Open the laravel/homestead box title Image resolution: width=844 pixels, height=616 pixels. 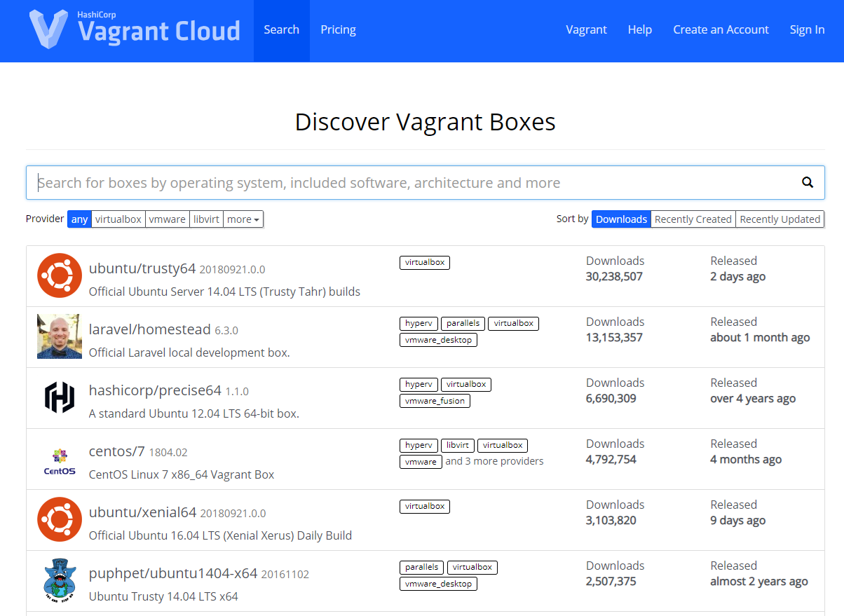pos(150,329)
